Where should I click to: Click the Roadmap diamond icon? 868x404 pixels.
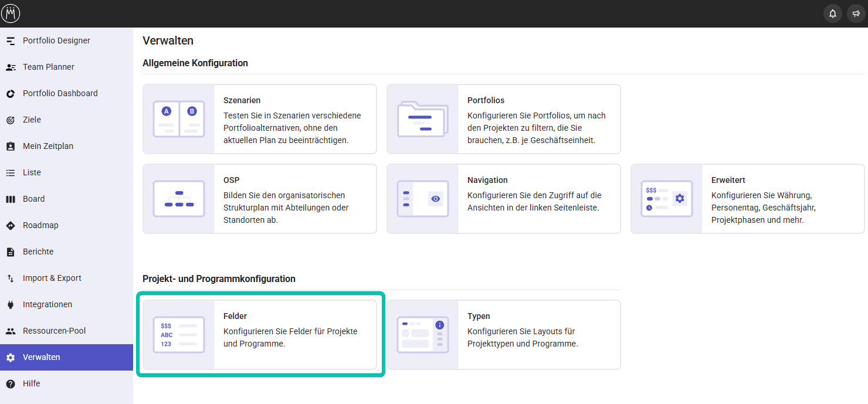pos(11,226)
